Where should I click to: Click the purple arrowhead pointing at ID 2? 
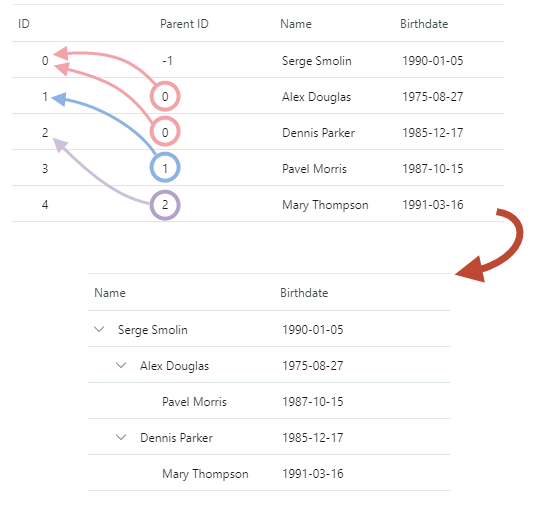pos(60,144)
